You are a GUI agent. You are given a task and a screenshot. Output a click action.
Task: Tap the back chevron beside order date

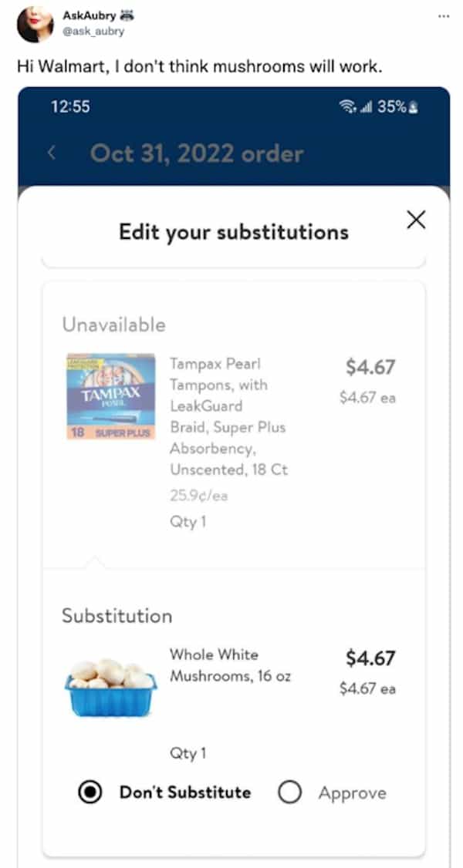pyautogui.click(x=52, y=153)
